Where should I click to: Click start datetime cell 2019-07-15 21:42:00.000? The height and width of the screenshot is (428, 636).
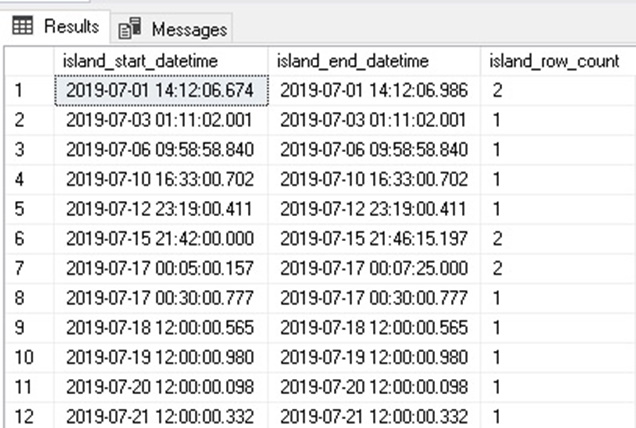161,239
